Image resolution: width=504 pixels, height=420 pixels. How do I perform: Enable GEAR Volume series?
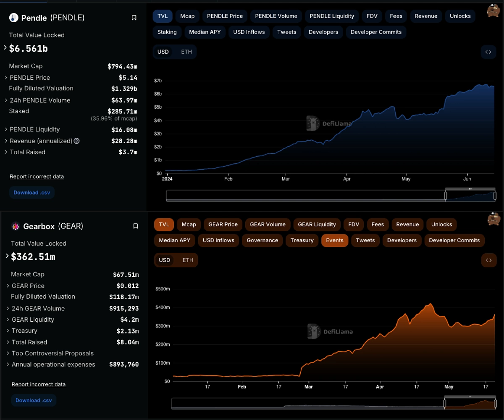[x=268, y=224]
